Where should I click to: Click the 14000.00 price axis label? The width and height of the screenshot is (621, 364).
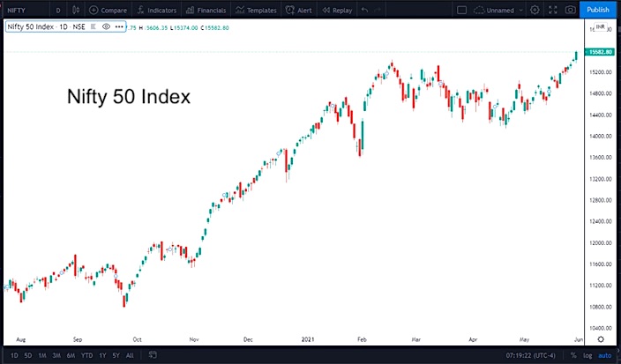[601, 136]
